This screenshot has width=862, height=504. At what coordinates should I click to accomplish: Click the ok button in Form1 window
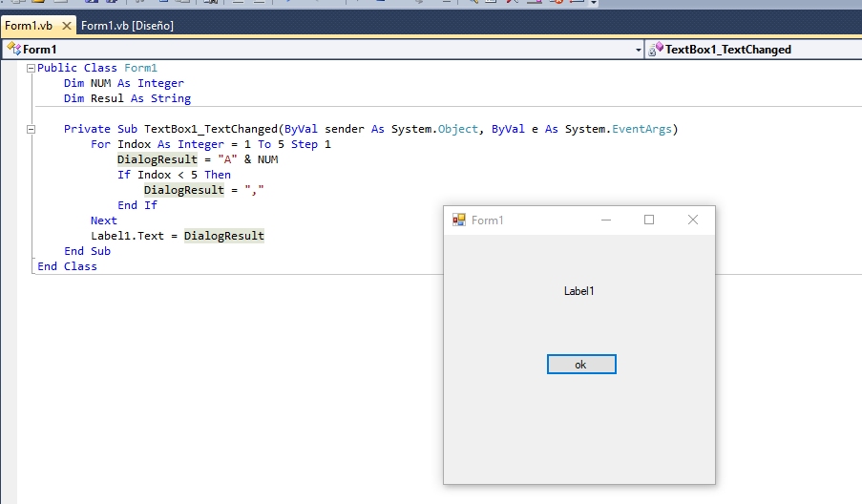pyautogui.click(x=581, y=365)
